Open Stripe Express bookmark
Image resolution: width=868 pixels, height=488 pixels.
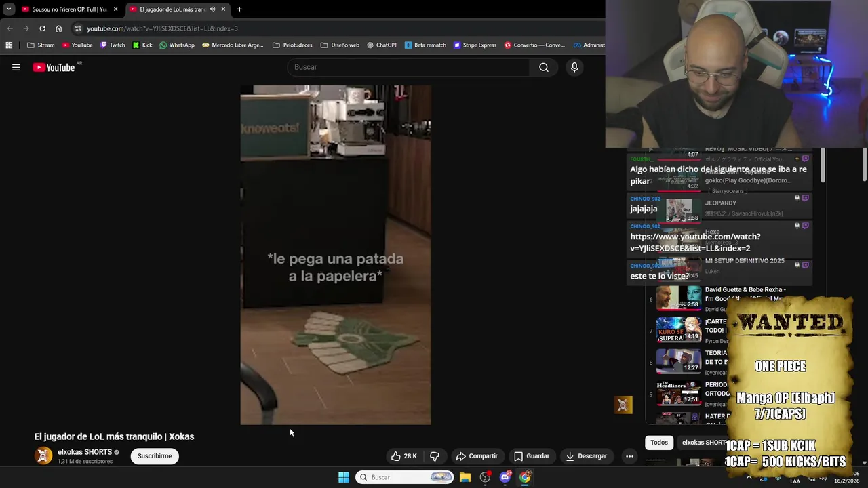[475, 45]
